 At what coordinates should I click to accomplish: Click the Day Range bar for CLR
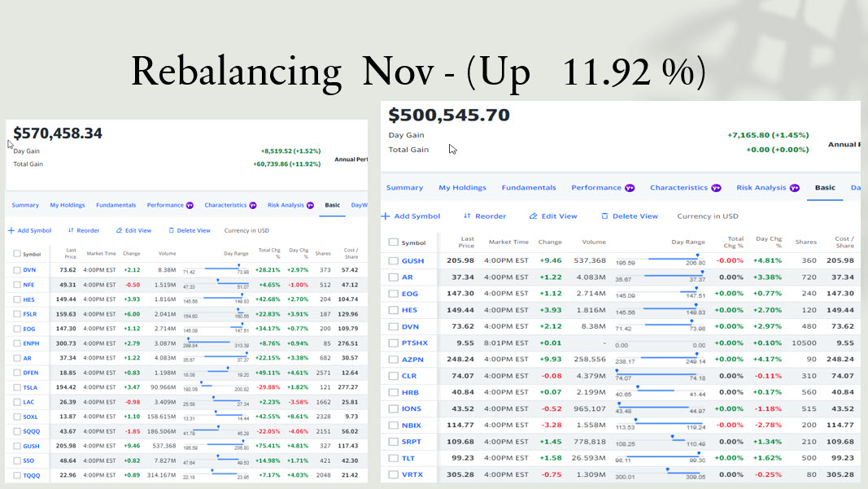(x=661, y=375)
